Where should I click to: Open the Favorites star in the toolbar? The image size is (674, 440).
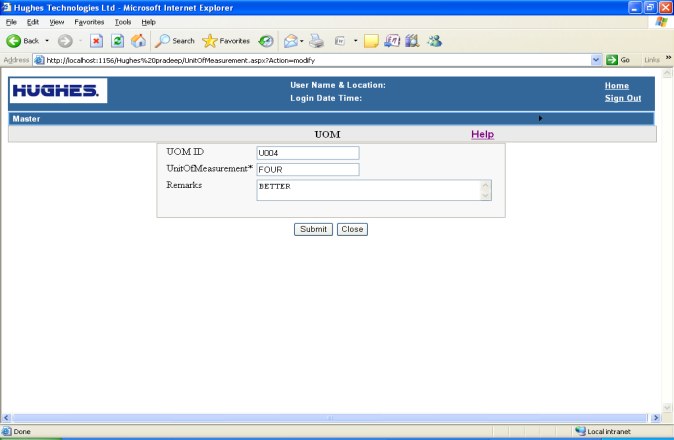(x=226, y=41)
